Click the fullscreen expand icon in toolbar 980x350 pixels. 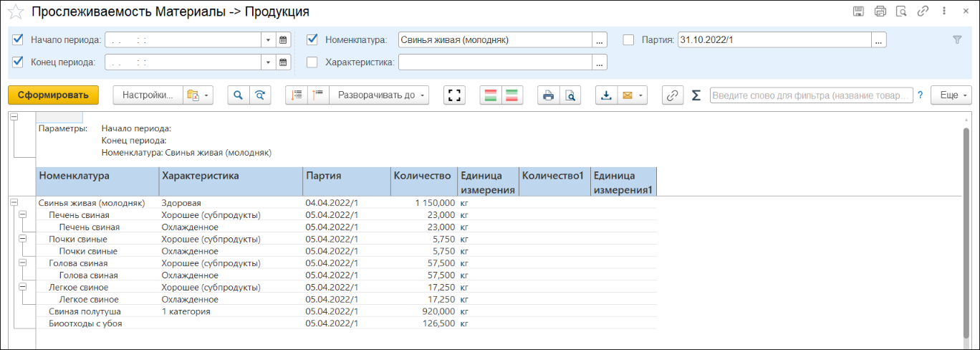click(453, 95)
